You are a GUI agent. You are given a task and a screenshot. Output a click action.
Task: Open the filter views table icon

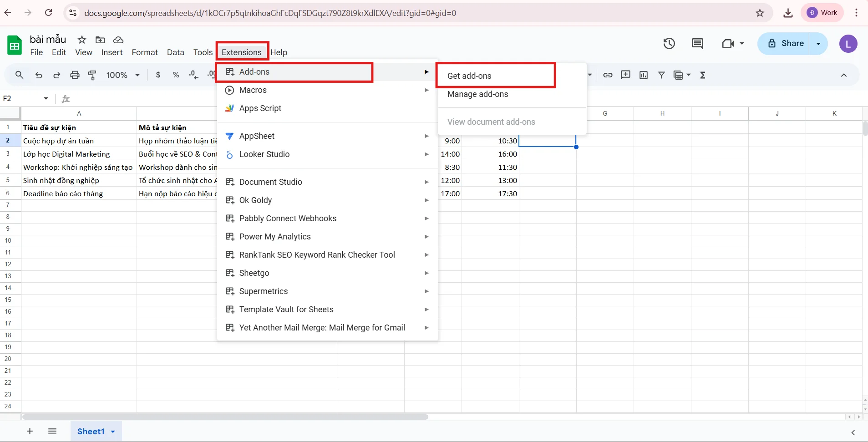678,75
